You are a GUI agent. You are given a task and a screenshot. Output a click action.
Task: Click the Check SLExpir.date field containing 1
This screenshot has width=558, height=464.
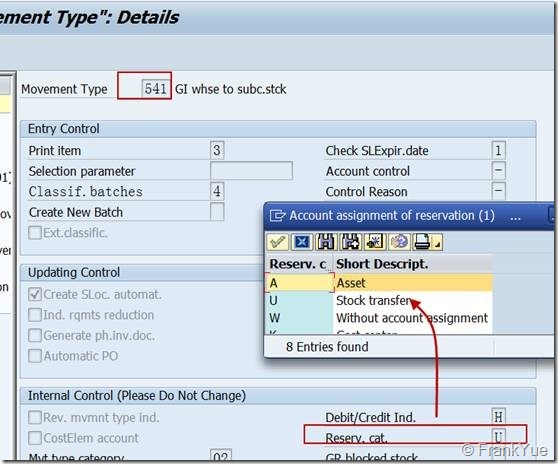pyautogui.click(x=498, y=150)
